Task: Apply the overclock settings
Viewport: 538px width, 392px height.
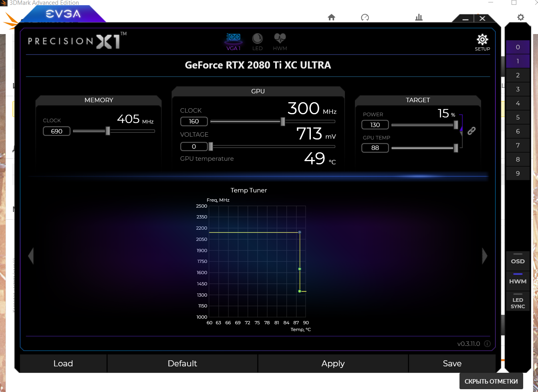Action: [333, 364]
